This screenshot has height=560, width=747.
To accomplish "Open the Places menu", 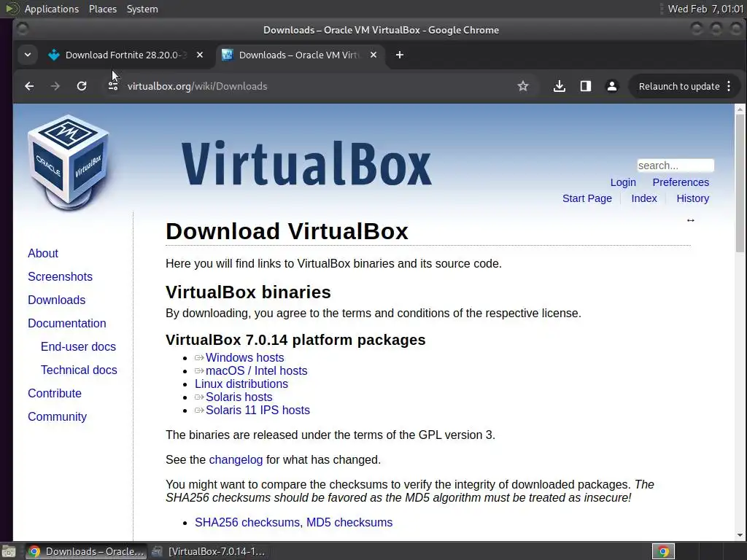I will [x=102, y=9].
